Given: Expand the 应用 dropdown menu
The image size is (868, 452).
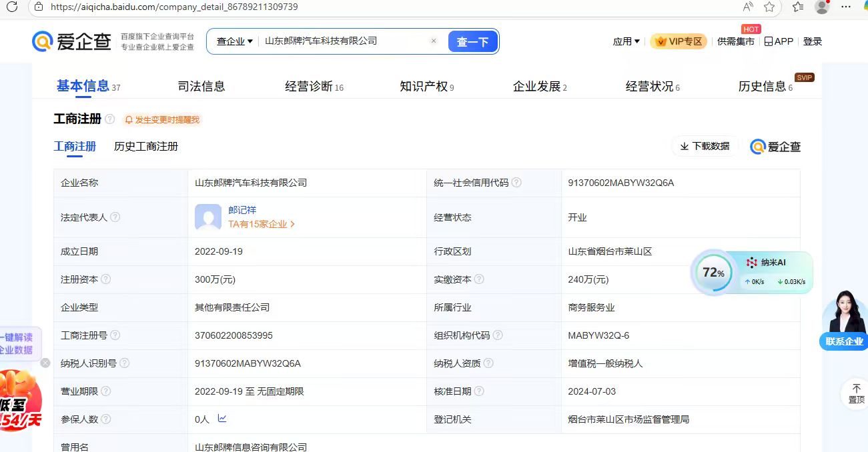Looking at the screenshot, I should click(626, 41).
